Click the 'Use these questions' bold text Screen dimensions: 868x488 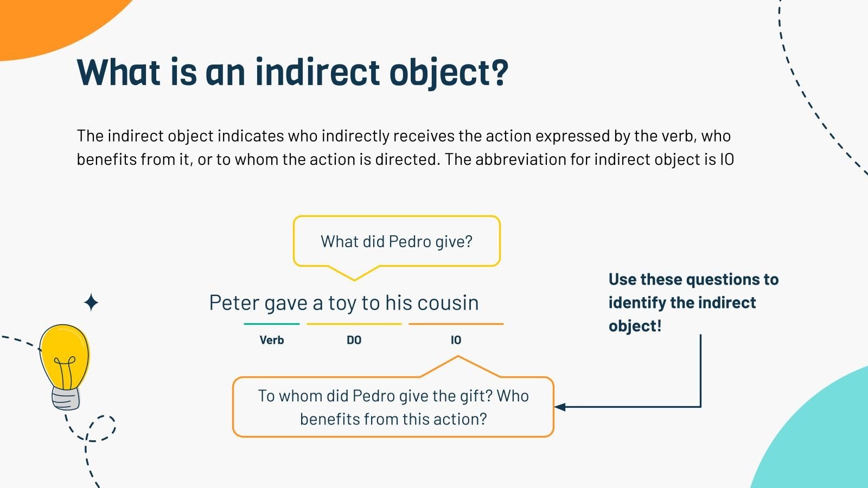click(693, 303)
